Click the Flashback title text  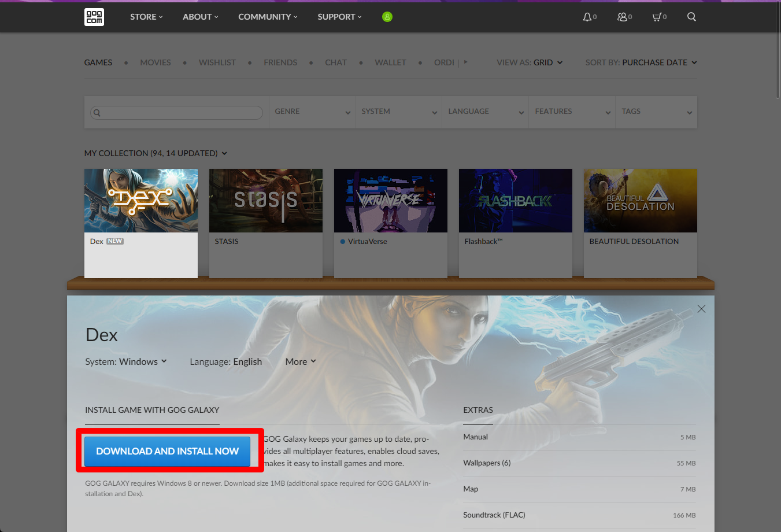point(483,241)
